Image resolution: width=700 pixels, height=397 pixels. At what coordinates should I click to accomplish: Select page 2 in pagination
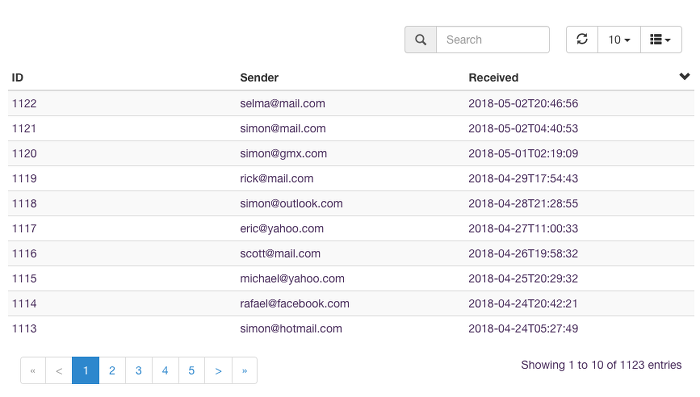tap(112, 370)
